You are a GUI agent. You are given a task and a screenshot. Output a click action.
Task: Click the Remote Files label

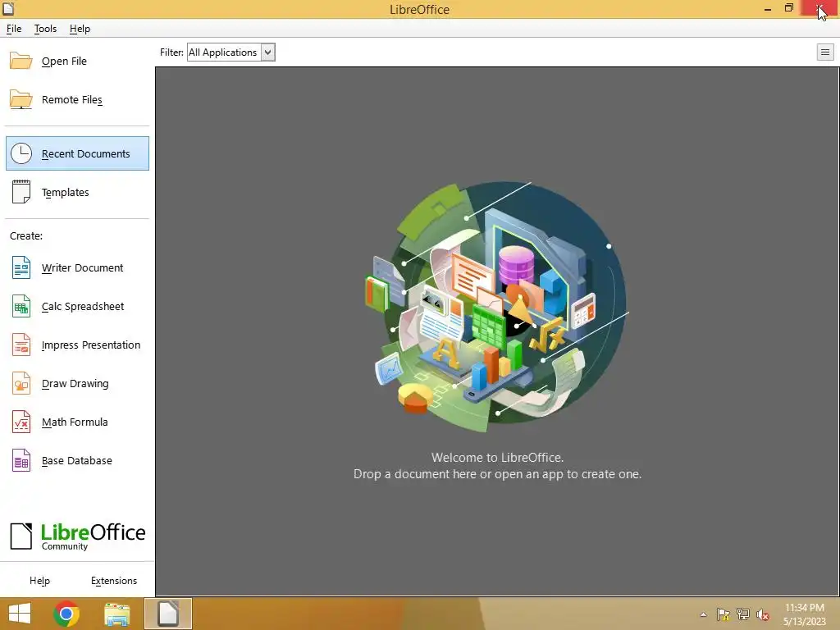[x=72, y=99]
